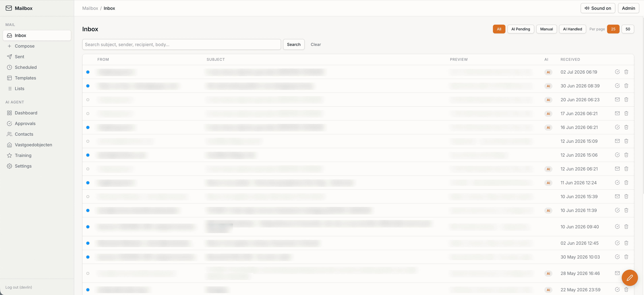The width and height of the screenshot is (644, 295).
Task: Delete the 20 Jun 2026 06:23 email
Action: (626, 99)
